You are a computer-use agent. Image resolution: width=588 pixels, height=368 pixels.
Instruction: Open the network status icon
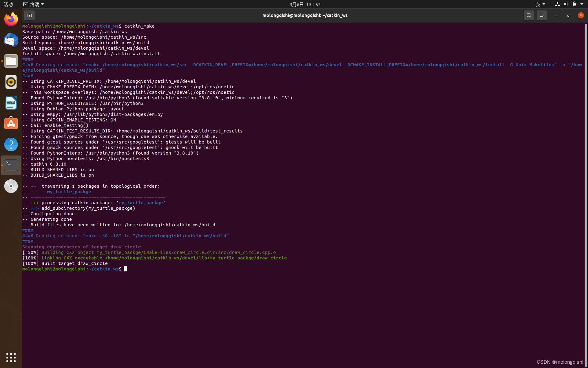[557, 4]
